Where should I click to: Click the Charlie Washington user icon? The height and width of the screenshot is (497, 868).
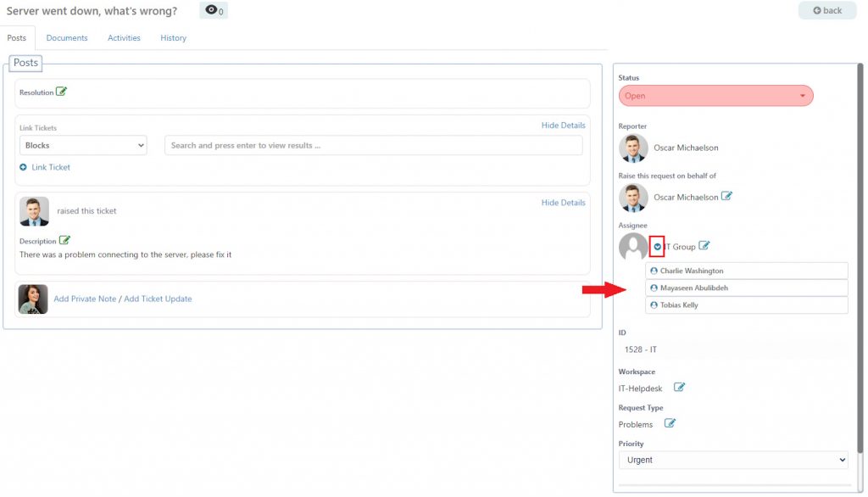point(654,271)
